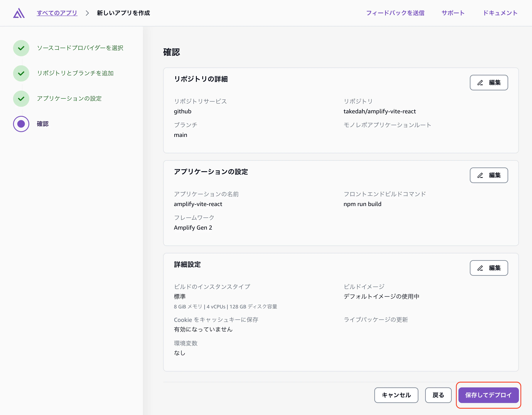The width and height of the screenshot is (532, 415).
Task: Open the サポート link
Action: pos(453,13)
